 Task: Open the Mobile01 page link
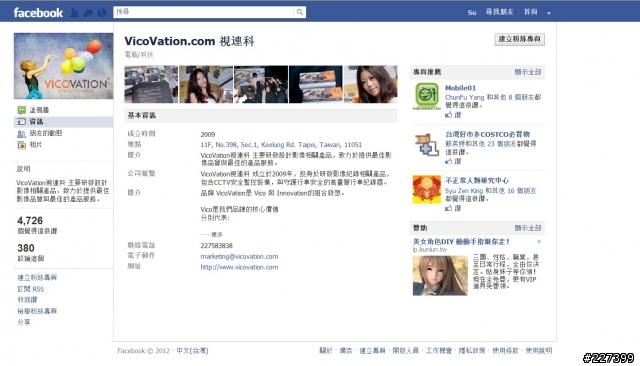click(460, 88)
